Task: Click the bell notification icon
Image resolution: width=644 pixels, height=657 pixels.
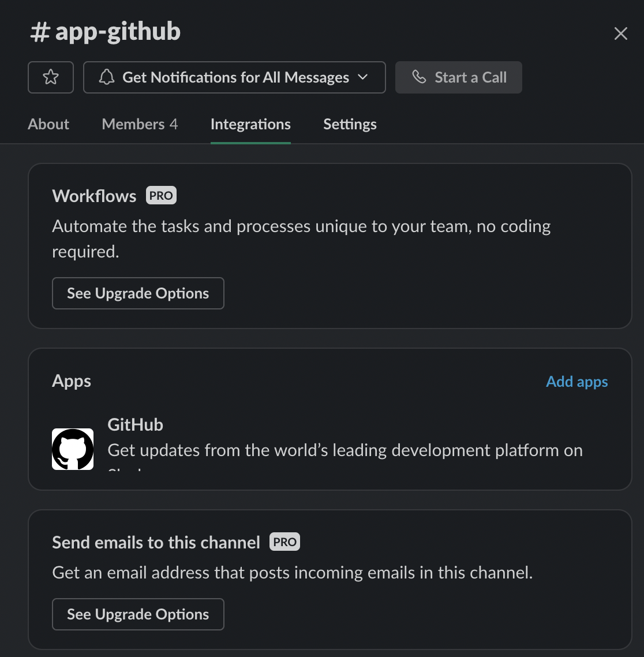Action: 107,77
